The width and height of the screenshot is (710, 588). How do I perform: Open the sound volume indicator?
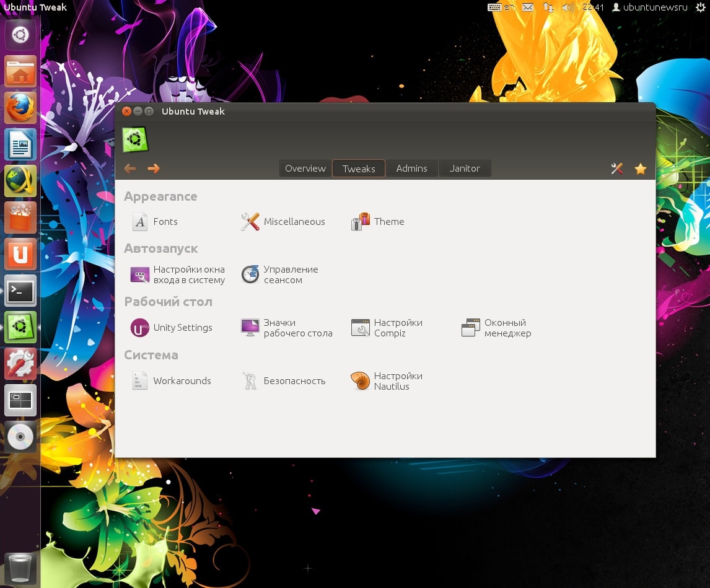pos(568,7)
